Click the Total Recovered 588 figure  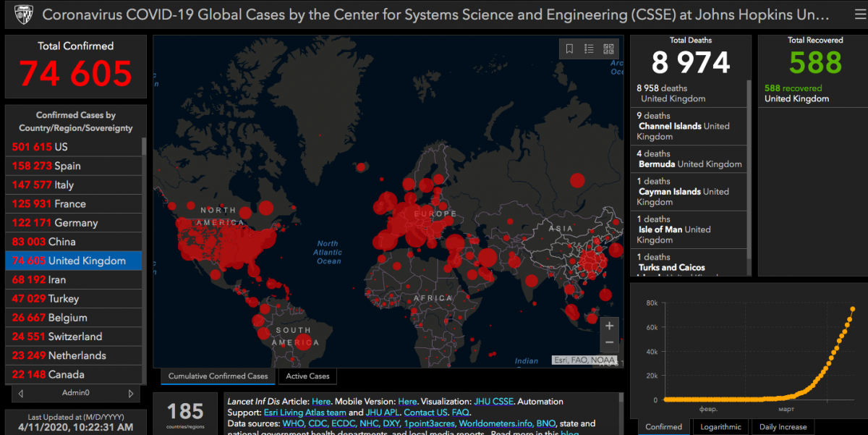(x=815, y=63)
